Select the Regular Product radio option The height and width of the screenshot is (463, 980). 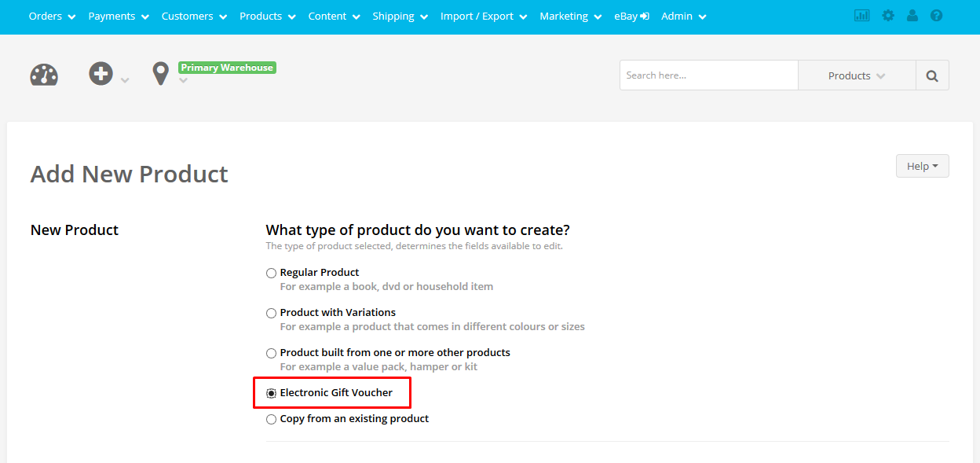pos(271,273)
